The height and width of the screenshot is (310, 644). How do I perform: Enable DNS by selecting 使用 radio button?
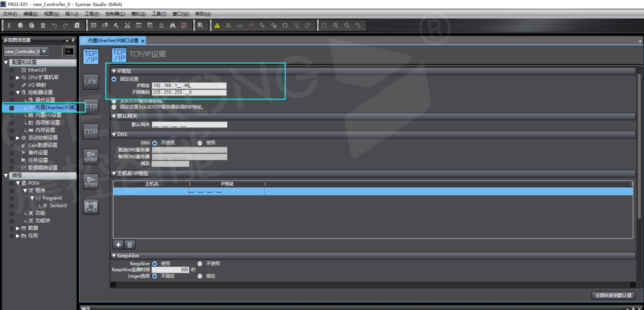[200, 143]
